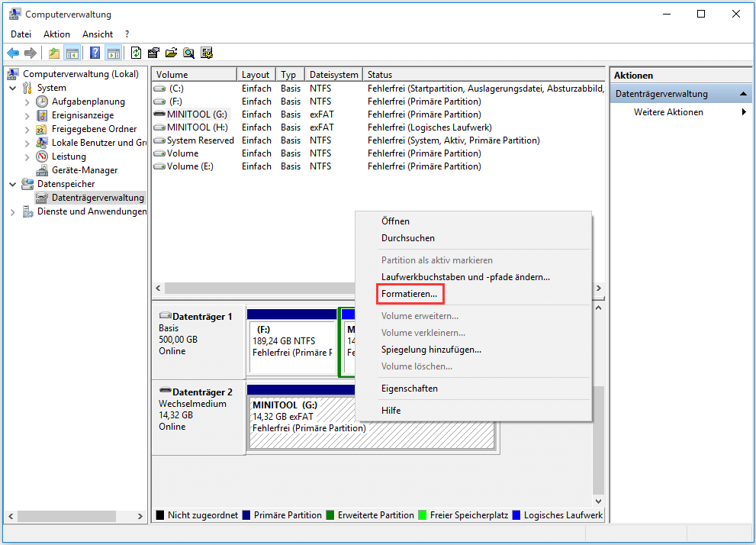Click the open folder toolbar icon
756x545 pixels.
(x=171, y=53)
